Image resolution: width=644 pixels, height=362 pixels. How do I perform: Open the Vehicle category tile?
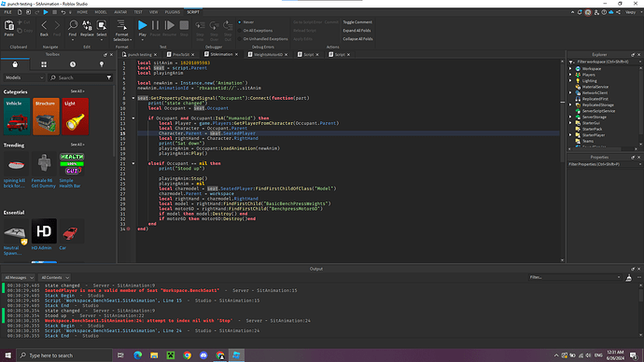(17, 117)
